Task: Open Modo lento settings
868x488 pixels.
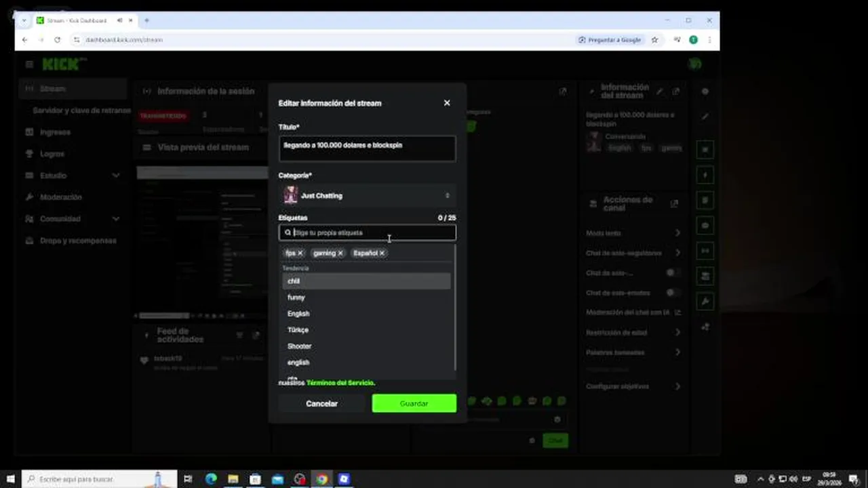Action: (x=633, y=233)
